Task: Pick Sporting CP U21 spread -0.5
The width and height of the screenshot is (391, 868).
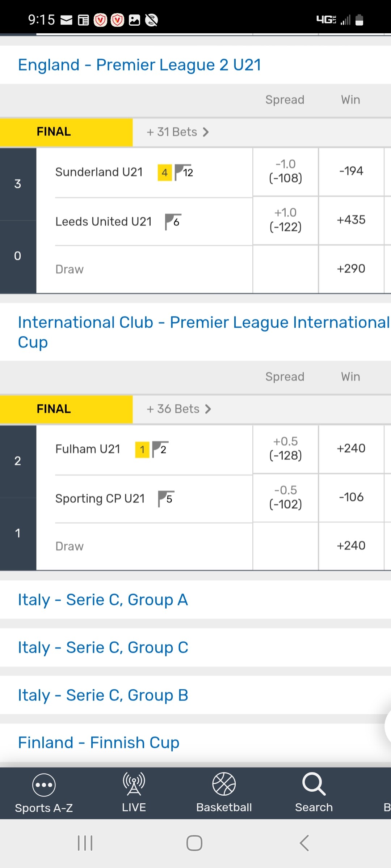Action: tap(285, 497)
